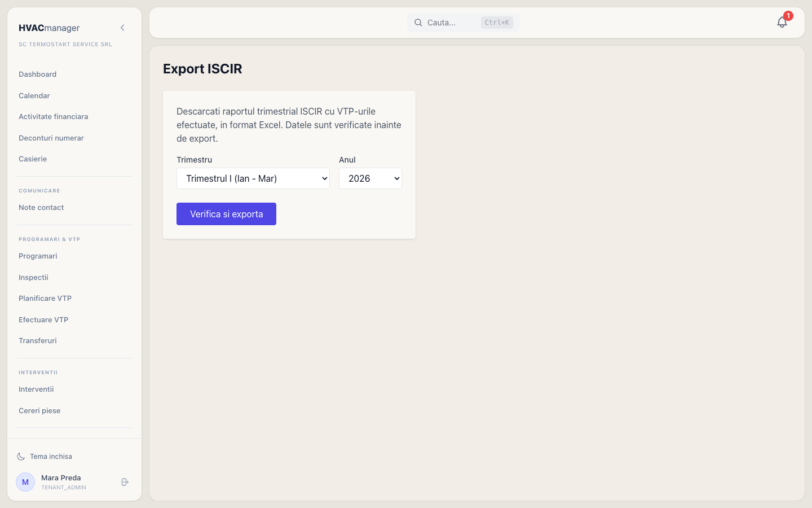
Task: Open Cereri piese
Action: click(x=39, y=410)
